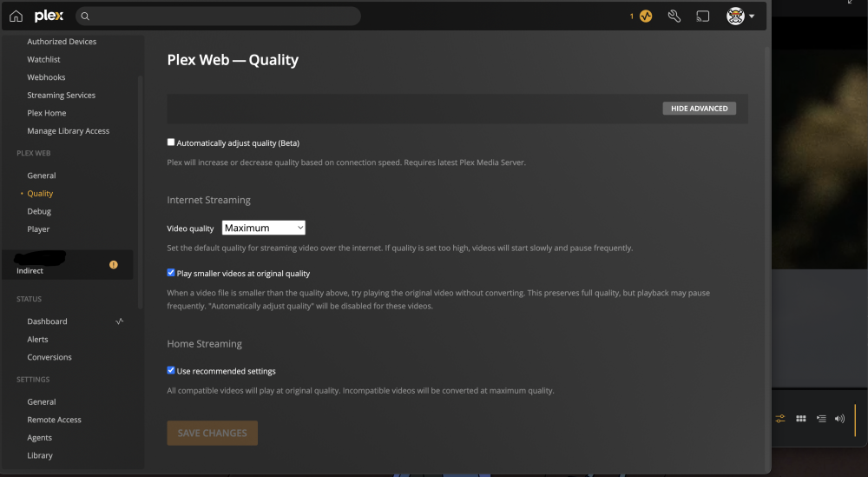Screen dimensions: 868x477
Task: Open Authorized Devices in sidebar
Action: [x=62, y=42]
